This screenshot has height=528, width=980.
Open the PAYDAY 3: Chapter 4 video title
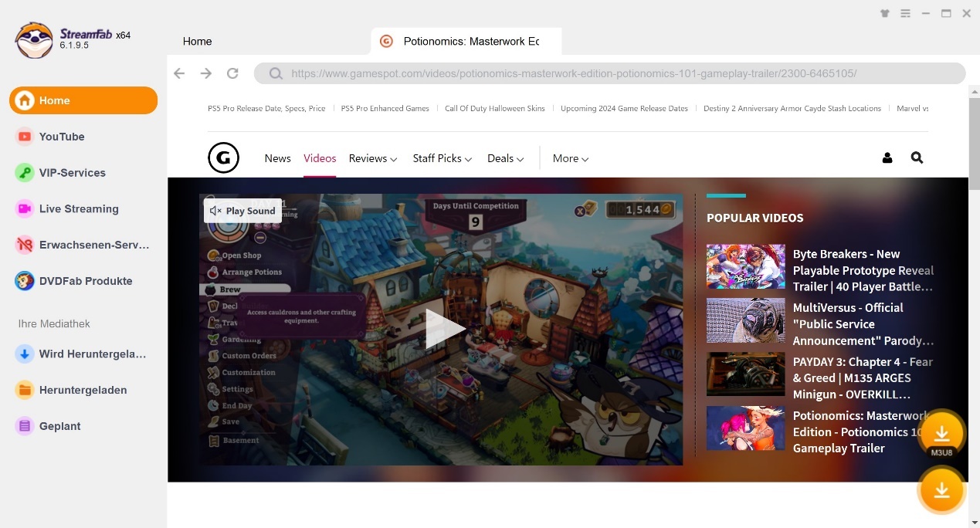tap(863, 378)
